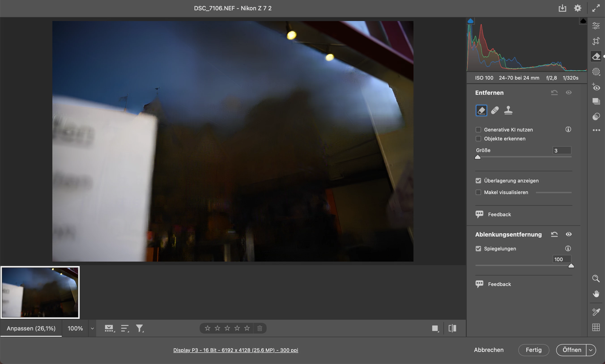
Task: Expand the Öffnen button options arrow
Action: click(591, 350)
